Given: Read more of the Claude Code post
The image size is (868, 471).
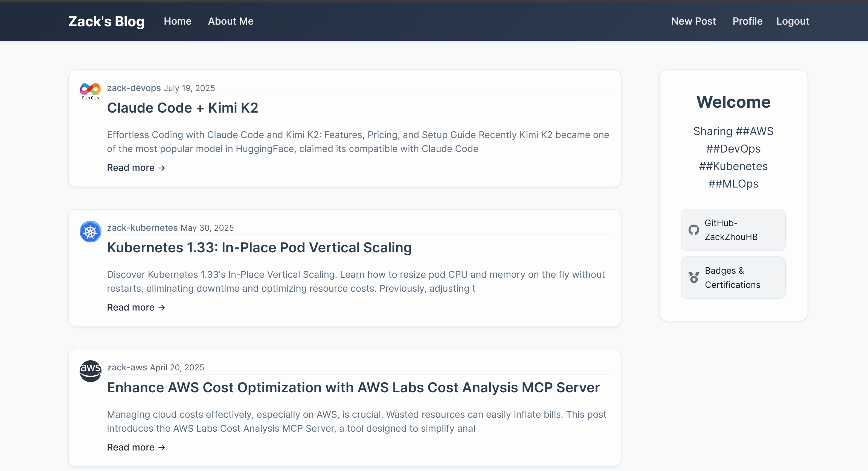Looking at the screenshot, I should (x=136, y=168).
